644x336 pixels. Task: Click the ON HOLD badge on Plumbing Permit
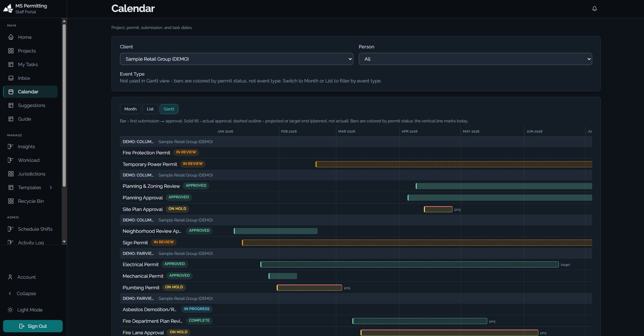tap(174, 287)
